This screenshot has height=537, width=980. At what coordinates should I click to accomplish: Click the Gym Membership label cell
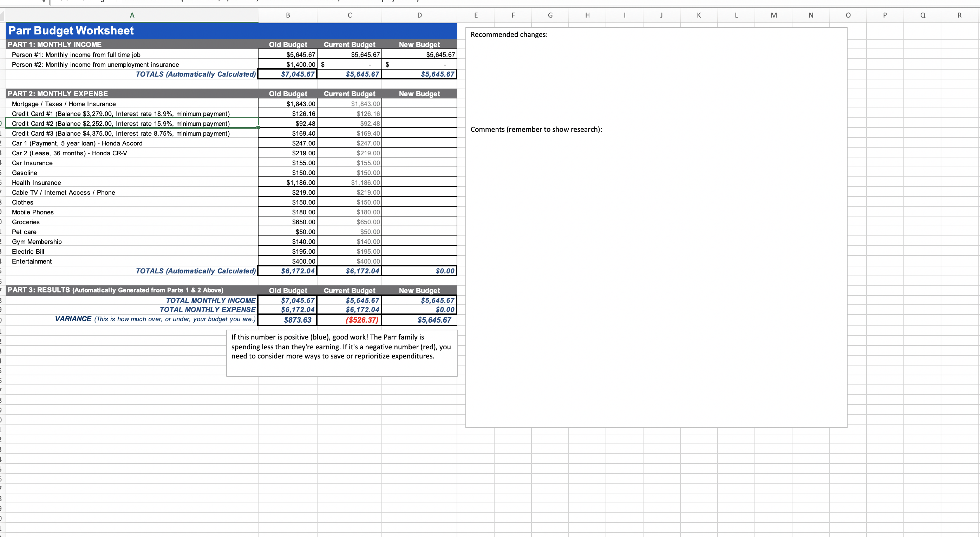tap(37, 242)
